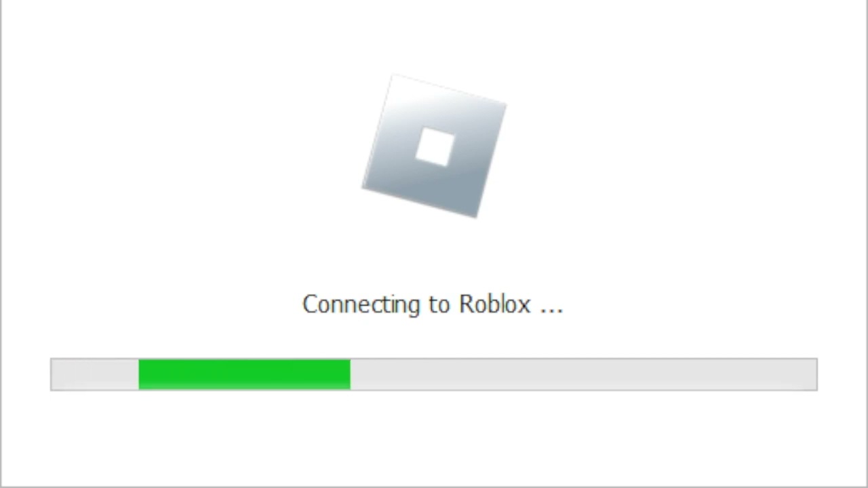Click the white square inside the Roblox logo
Image resolution: width=868 pixels, height=488 pixels.
pyautogui.click(x=435, y=147)
